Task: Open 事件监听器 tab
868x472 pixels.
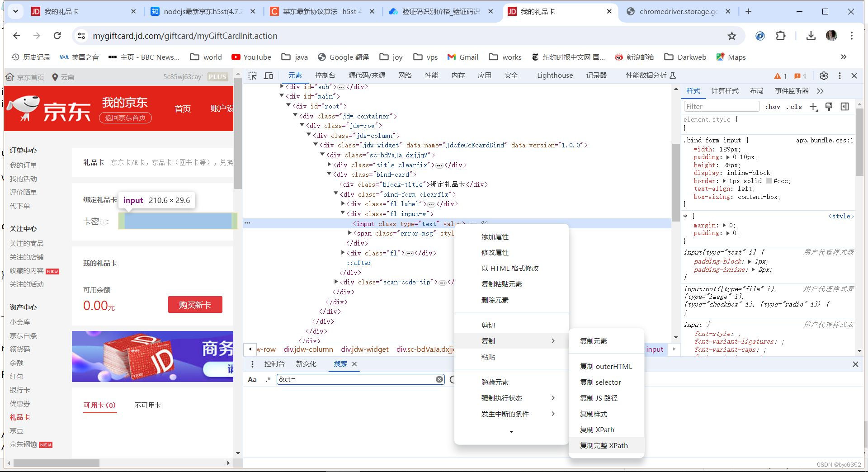Action: (792, 91)
